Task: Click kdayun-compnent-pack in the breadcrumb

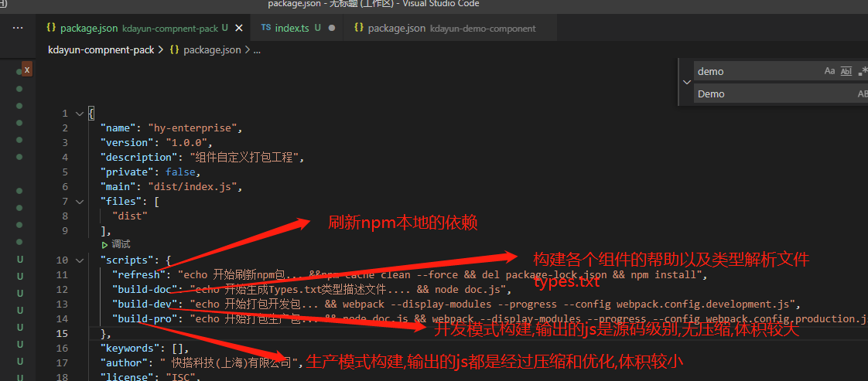Action: pyautogui.click(x=101, y=49)
